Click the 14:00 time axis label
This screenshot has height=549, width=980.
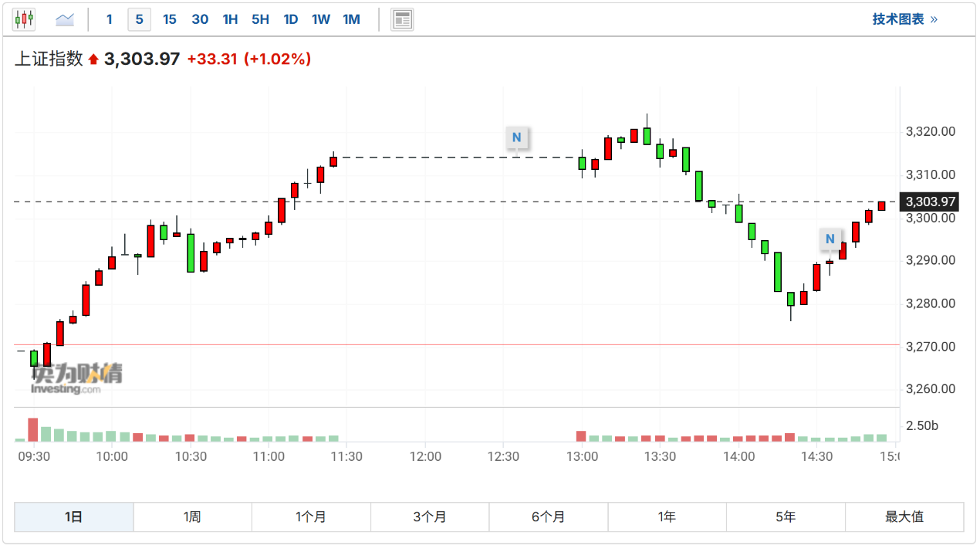click(738, 456)
